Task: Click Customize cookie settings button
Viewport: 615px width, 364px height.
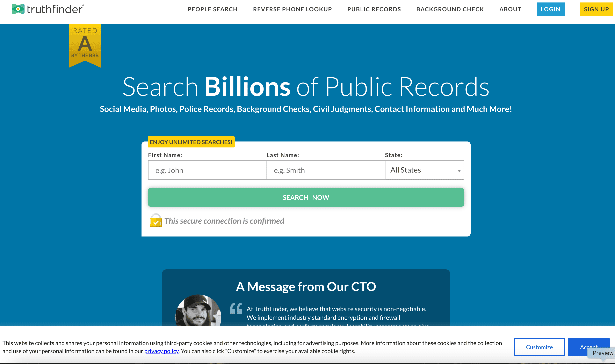Action: pyautogui.click(x=539, y=347)
